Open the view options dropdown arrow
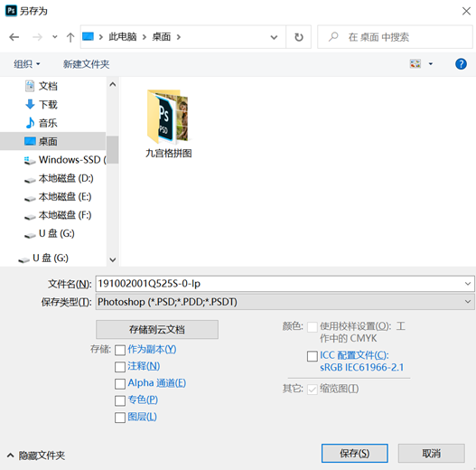Viewport: 476px width, 470px height. coord(431,64)
